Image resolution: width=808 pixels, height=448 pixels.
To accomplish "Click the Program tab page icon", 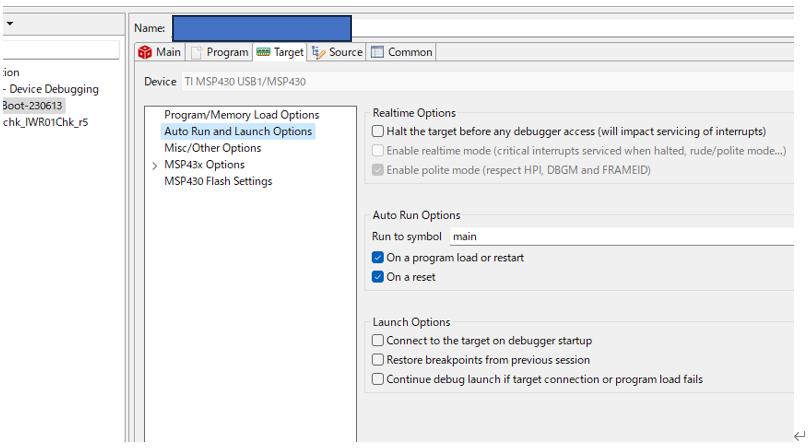I will (x=197, y=52).
